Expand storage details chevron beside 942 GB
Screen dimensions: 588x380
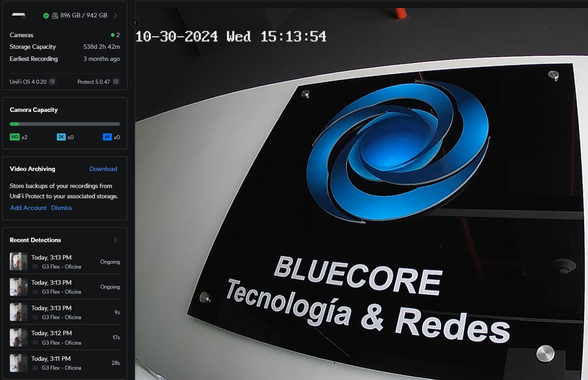click(x=115, y=16)
